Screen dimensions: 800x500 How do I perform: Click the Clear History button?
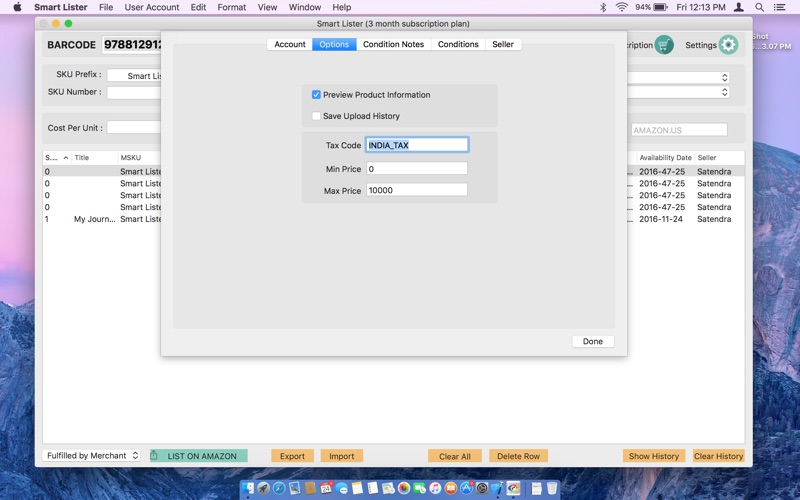(718, 456)
